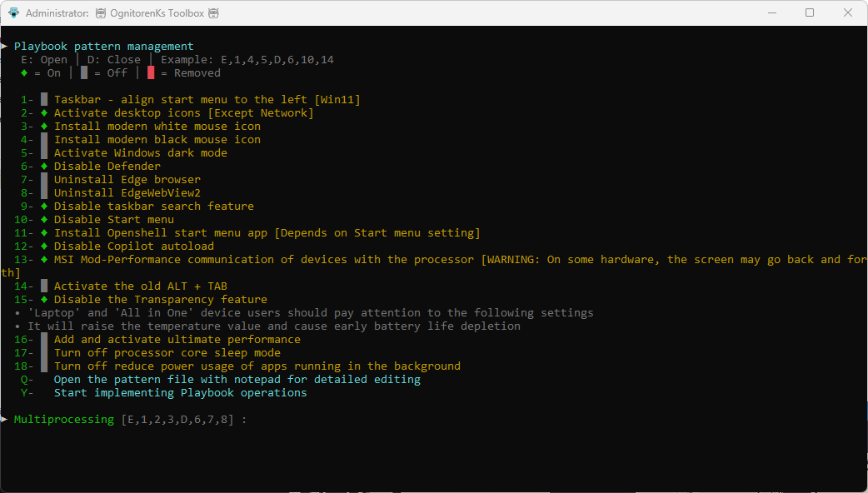Screen dimensions: 868x493
Task: Click the Off marker beside Activate Windows dark mode
Action: (44, 152)
